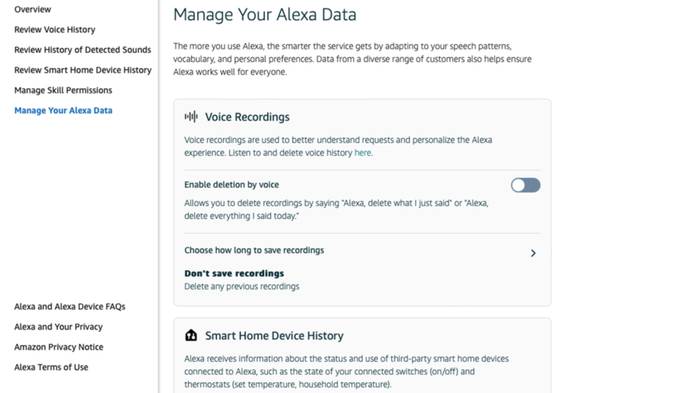Click the Smart Home Device History house icon
Viewport: 700px width, 393px height.
tap(191, 335)
